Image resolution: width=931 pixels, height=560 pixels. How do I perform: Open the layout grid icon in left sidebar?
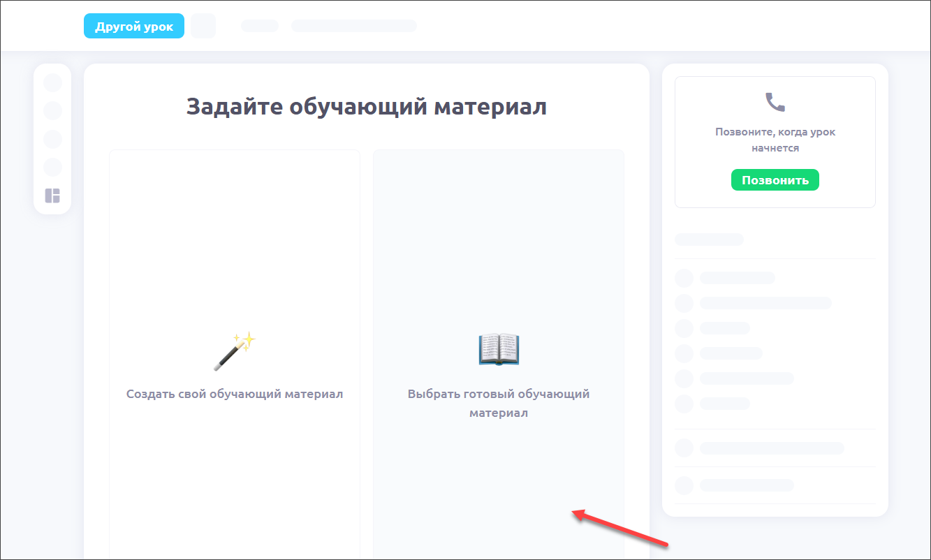52,196
